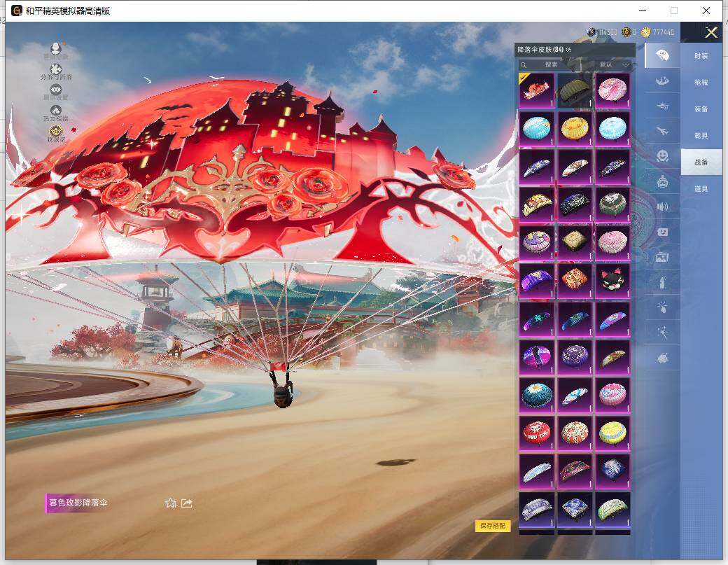This screenshot has height=565, width=728.
Task: Select the orange square parachute thumbnail
Action: [575, 281]
